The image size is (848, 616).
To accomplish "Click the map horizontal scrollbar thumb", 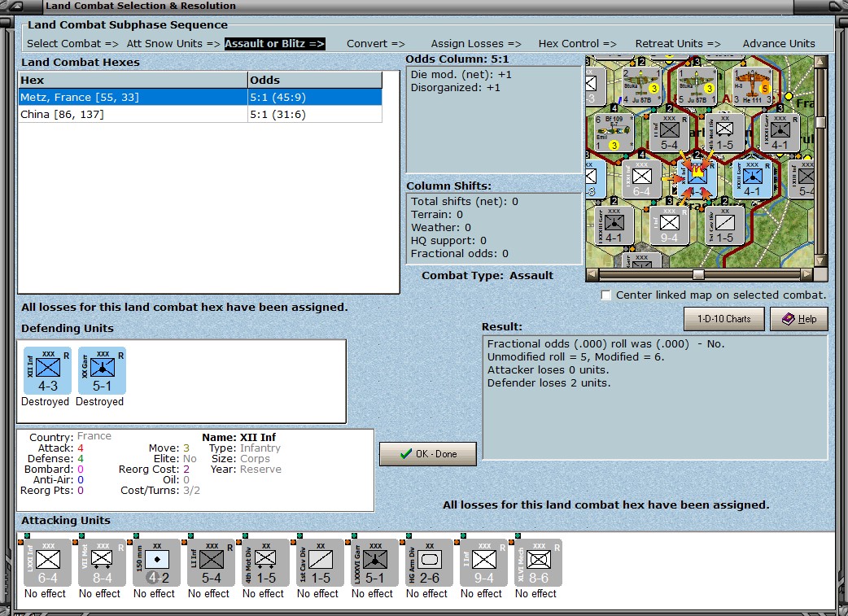I will 699,274.
